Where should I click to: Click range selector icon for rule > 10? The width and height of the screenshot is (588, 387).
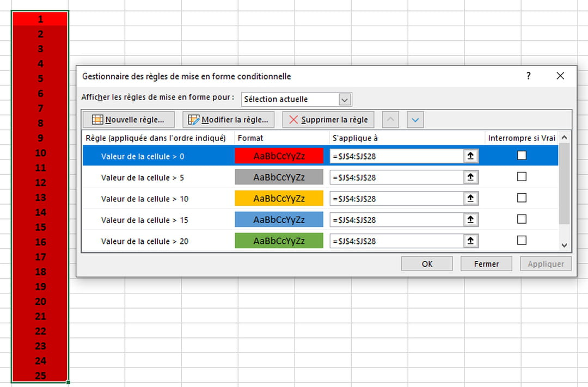(x=470, y=198)
